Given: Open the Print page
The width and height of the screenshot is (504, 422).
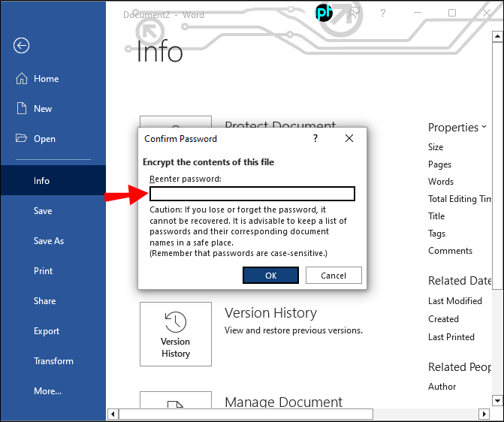Looking at the screenshot, I should pyautogui.click(x=43, y=271).
